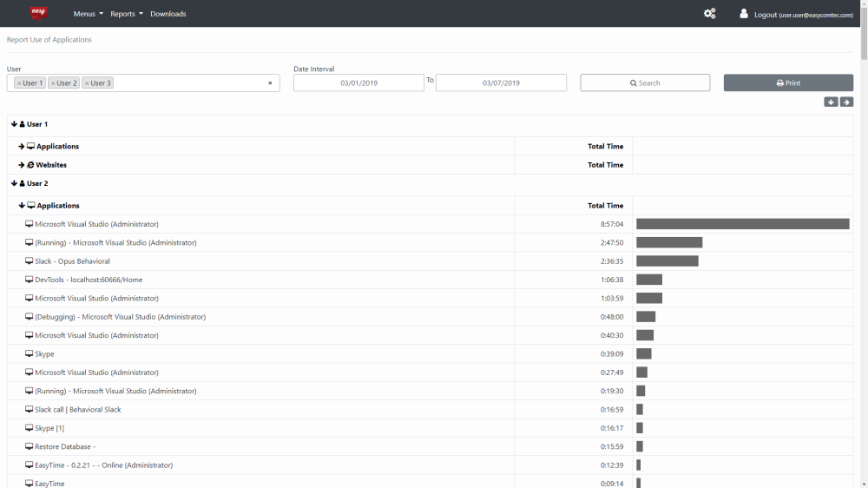Image resolution: width=868 pixels, height=488 pixels.
Task: Click the Print button
Action: pos(788,83)
